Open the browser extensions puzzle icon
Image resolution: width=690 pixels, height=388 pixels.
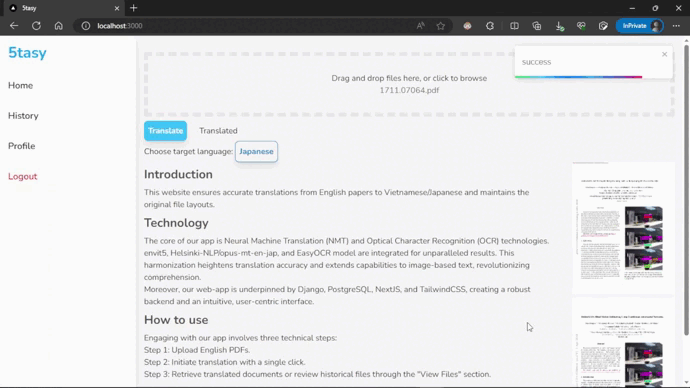[x=490, y=26]
